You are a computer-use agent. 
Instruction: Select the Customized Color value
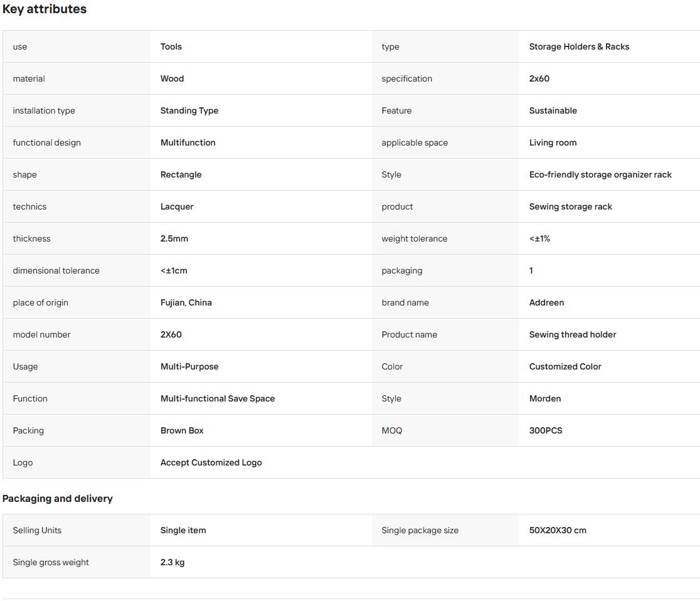pos(565,366)
